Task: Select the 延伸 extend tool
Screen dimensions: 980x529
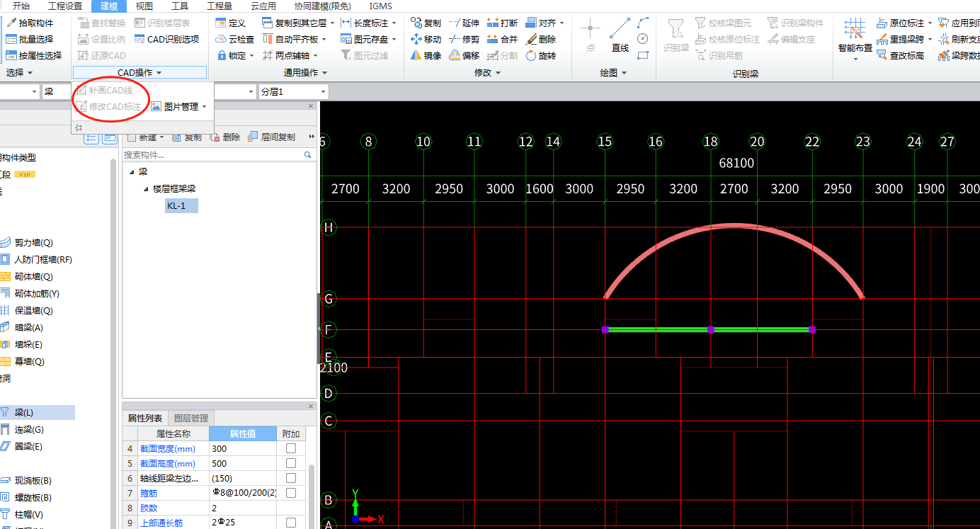Action: coord(465,23)
